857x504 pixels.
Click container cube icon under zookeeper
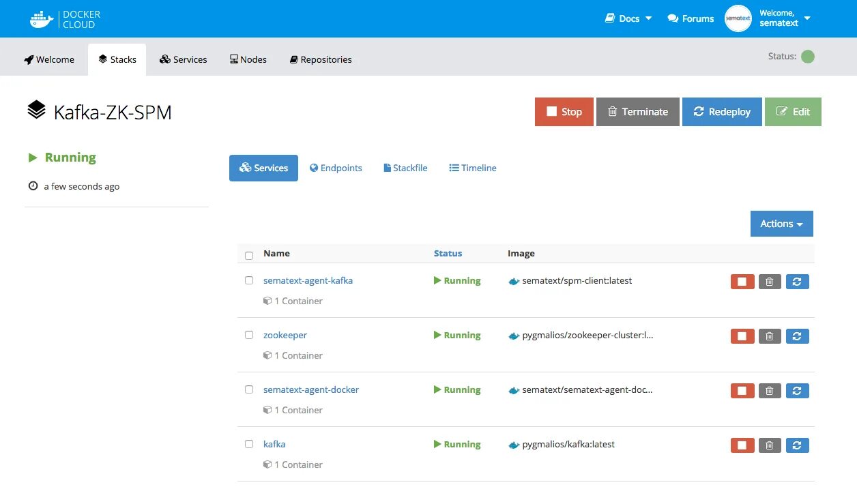[x=267, y=355]
